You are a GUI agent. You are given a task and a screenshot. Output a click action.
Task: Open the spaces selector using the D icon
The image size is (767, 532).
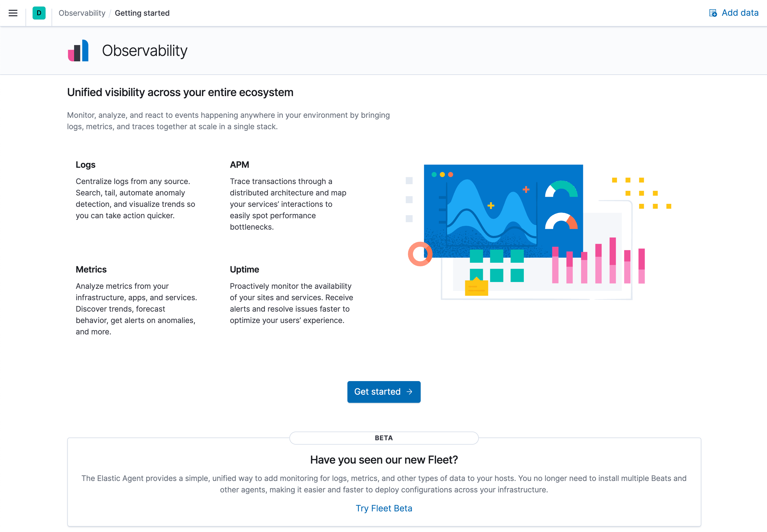[x=39, y=13]
